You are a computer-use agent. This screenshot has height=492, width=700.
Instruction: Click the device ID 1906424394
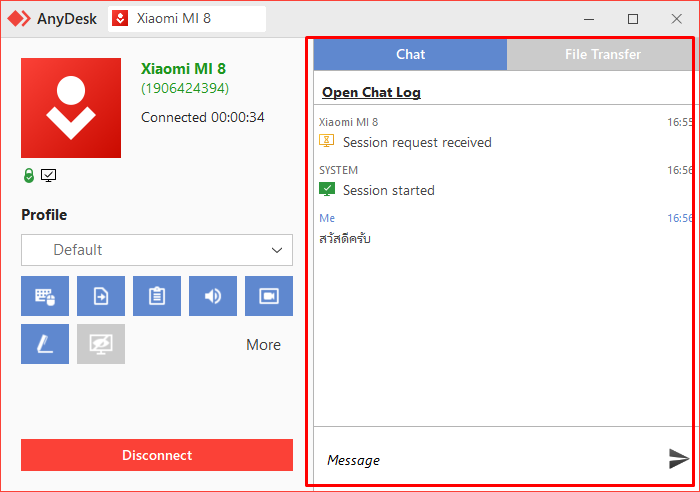(185, 88)
